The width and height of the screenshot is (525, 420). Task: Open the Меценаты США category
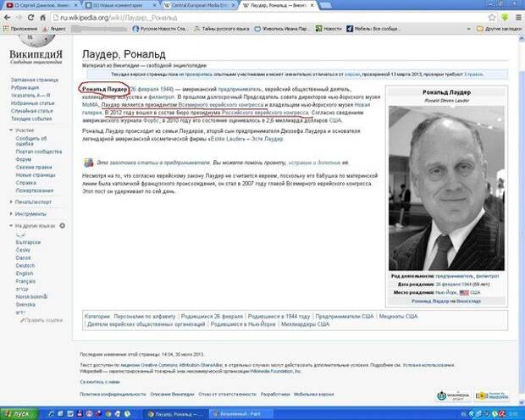coord(398,316)
